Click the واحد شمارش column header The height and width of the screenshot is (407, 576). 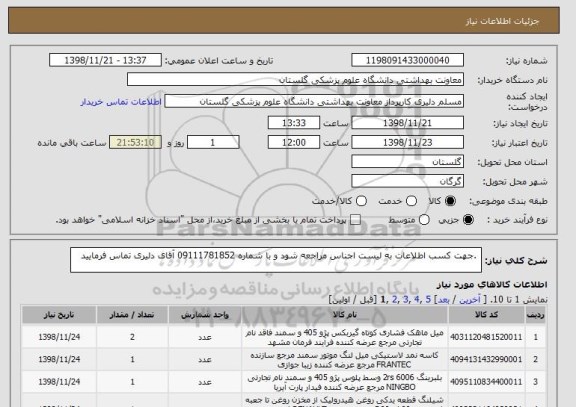click(x=205, y=315)
